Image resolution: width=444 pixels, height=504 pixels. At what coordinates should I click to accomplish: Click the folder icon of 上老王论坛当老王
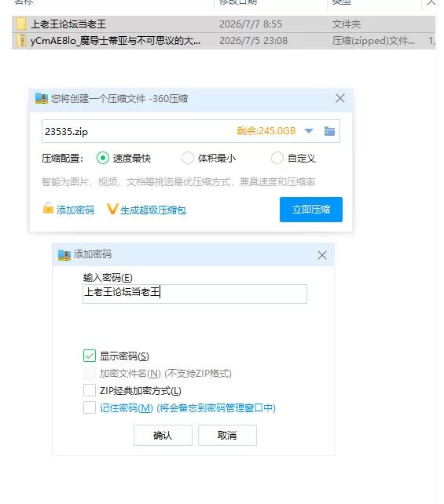[21, 24]
